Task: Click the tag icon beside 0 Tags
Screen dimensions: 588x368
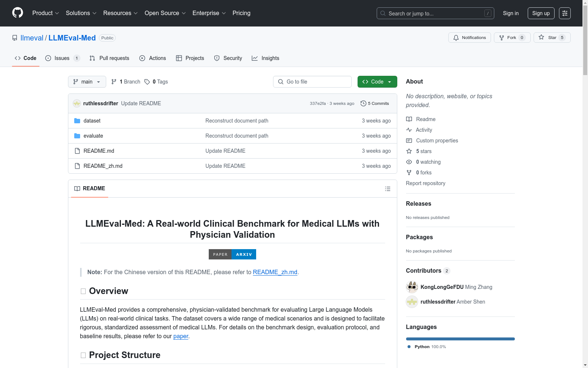Action: coord(147,82)
